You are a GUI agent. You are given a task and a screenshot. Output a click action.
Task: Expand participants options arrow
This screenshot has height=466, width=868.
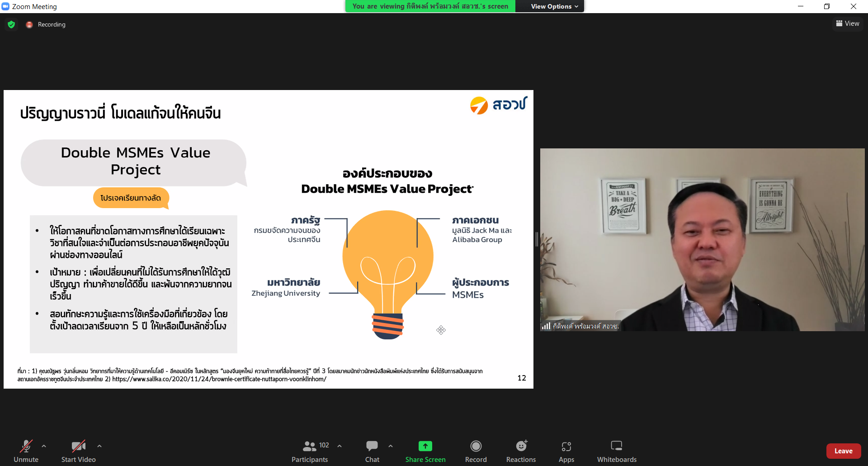[x=340, y=446]
